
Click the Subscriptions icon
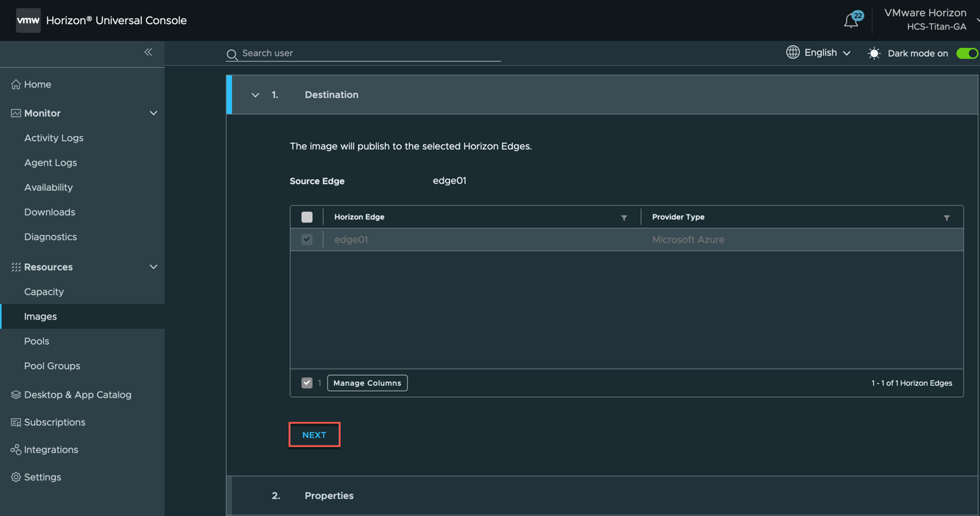16,422
